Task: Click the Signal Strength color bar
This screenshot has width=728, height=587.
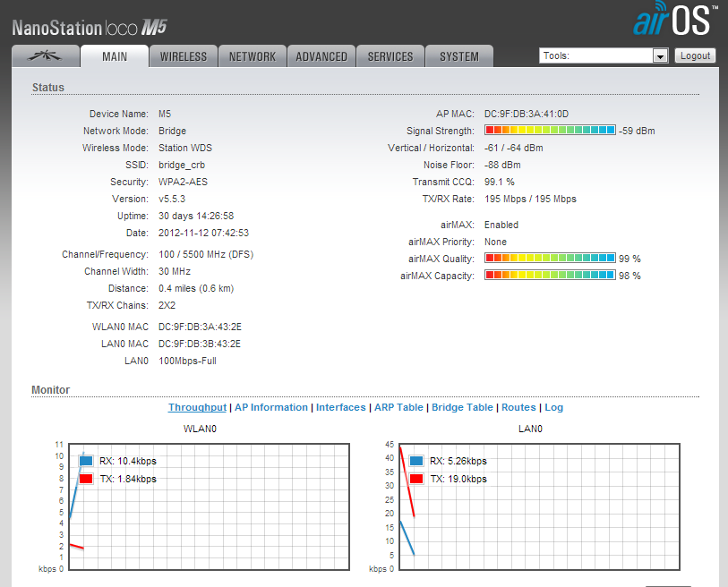Action: 550,131
